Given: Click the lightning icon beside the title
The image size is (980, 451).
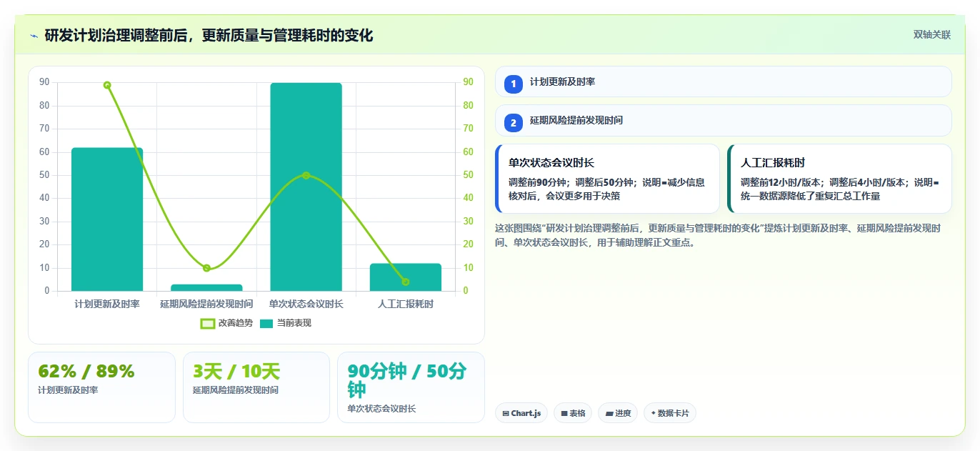Looking at the screenshot, I should (34, 36).
